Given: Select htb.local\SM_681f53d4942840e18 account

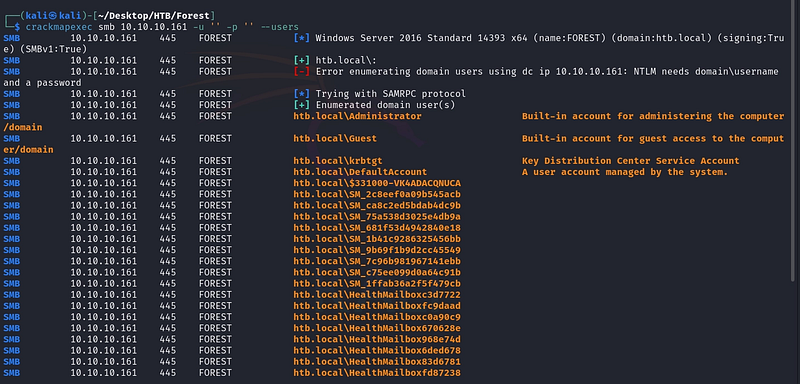Looking at the screenshot, I should 377,228.
